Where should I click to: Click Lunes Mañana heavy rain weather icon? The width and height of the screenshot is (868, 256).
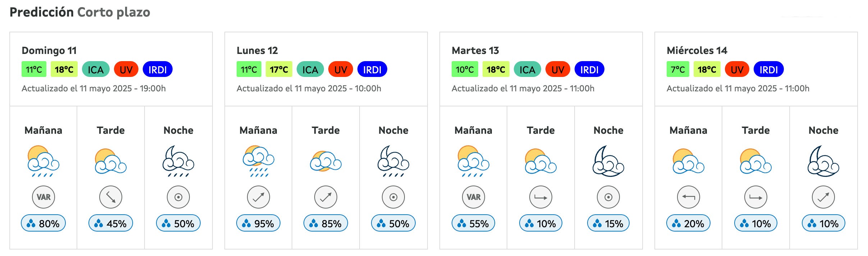pos(259,161)
